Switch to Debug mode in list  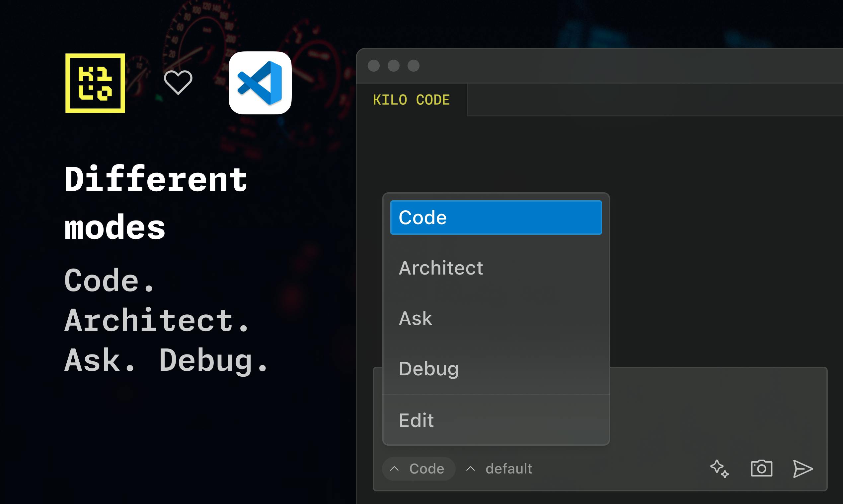(496, 369)
